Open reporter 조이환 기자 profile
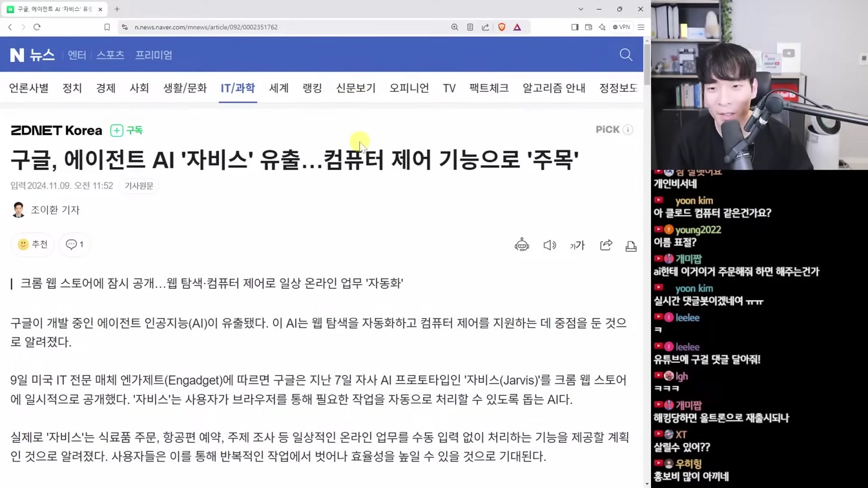 pyautogui.click(x=45, y=210)
